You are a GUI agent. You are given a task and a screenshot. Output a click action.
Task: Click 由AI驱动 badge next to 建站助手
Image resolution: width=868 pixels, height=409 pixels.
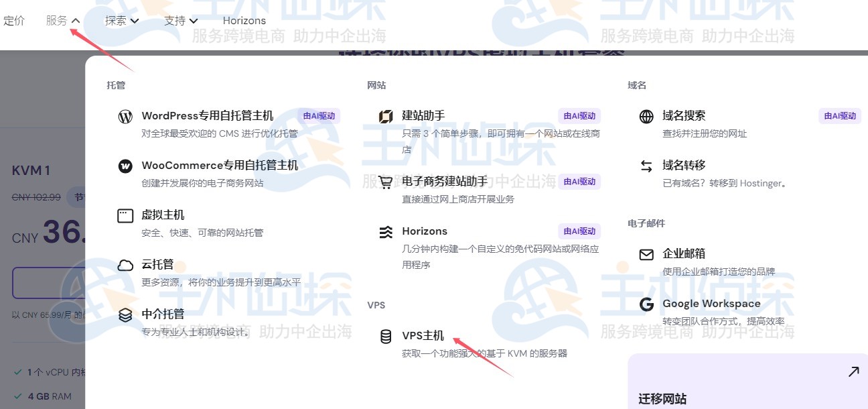click(x=579, y=115)
